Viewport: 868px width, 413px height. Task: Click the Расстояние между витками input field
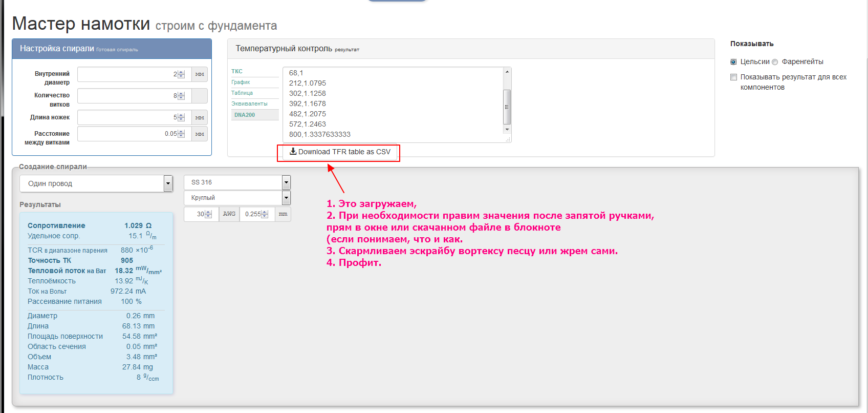[134, 134]
